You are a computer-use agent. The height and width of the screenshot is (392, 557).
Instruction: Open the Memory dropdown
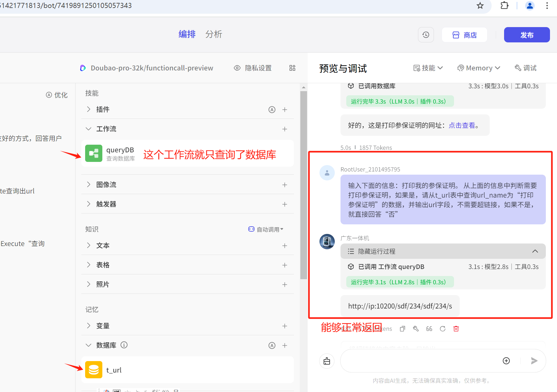point(479,68)
